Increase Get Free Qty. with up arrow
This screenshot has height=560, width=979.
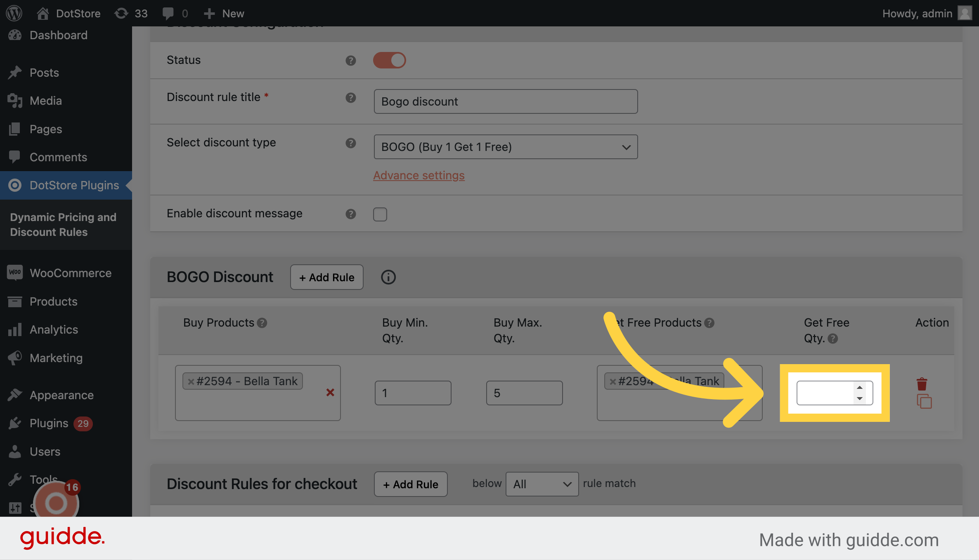pyautogui.click(x=860, y=388)
